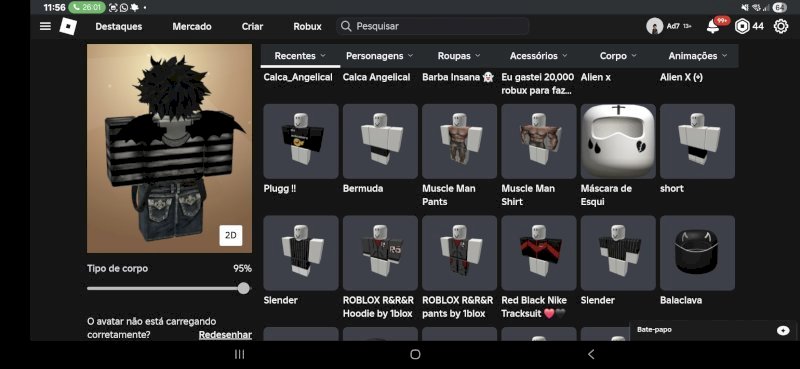The width and height of the screenshot is (800, 369).
Task: Tap Android recent apps button
Action: tap(239, 354)
